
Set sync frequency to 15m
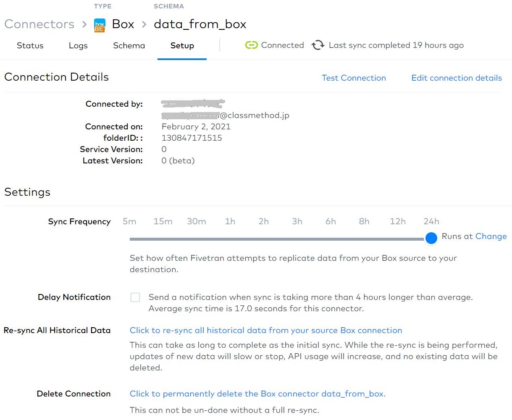point(163,221)
